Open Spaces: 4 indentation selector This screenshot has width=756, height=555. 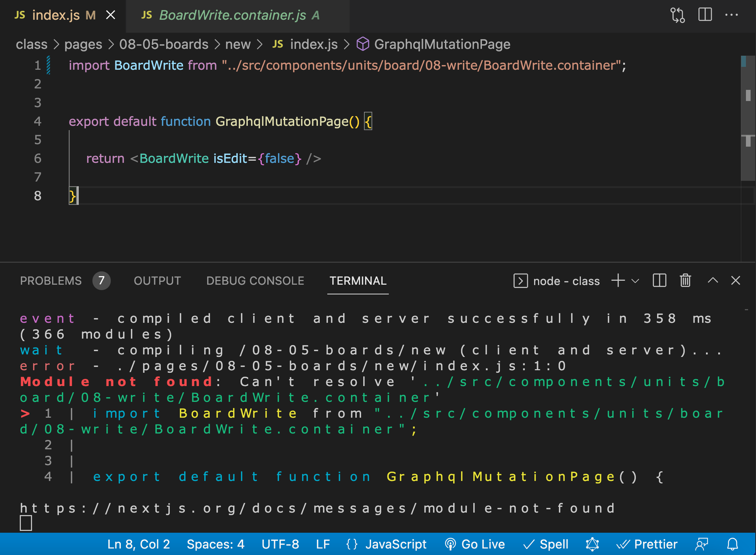click(x=215, y=544)
